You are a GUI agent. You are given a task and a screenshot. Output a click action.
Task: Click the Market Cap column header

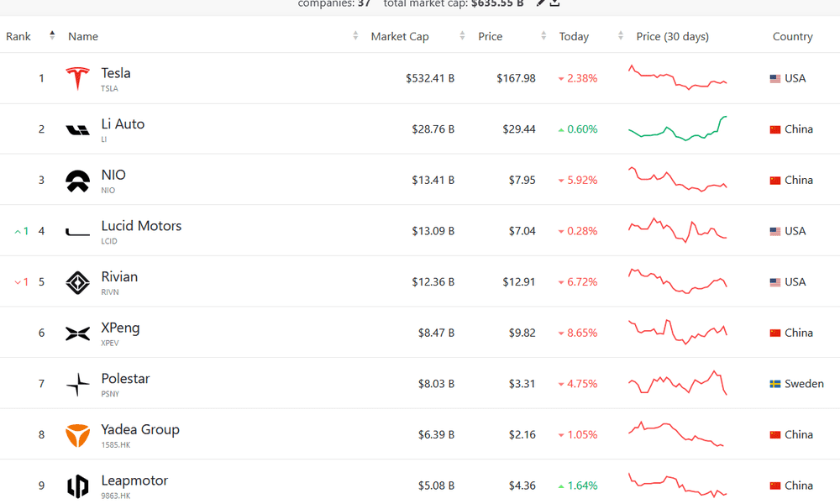tap(400, 36)
